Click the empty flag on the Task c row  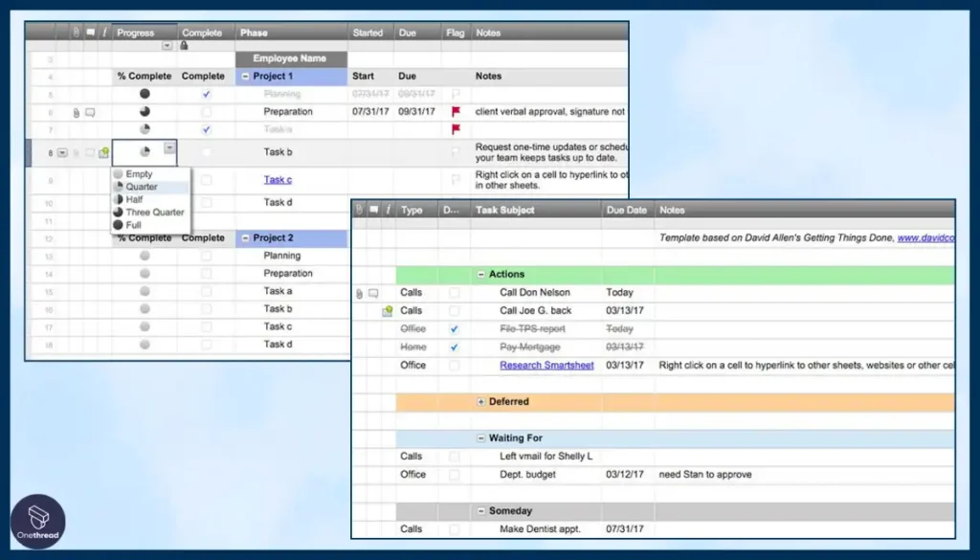[x=456, y=180]
